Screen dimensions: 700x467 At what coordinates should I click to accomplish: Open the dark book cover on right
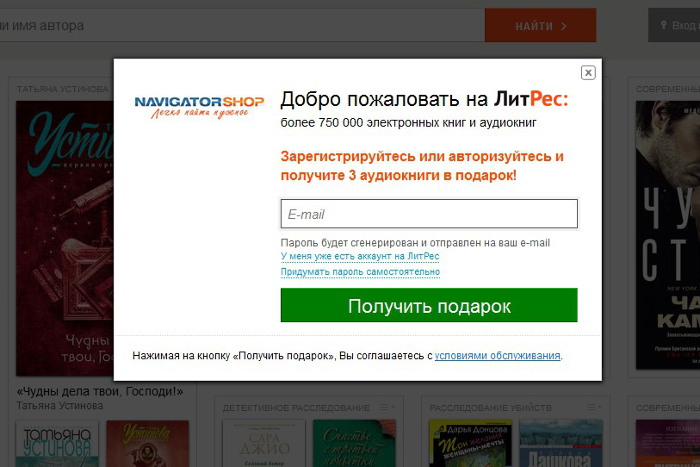click(668, 235)
